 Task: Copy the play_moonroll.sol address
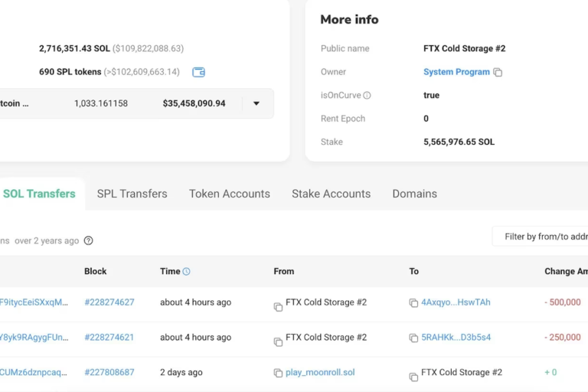tap(278, 373)
